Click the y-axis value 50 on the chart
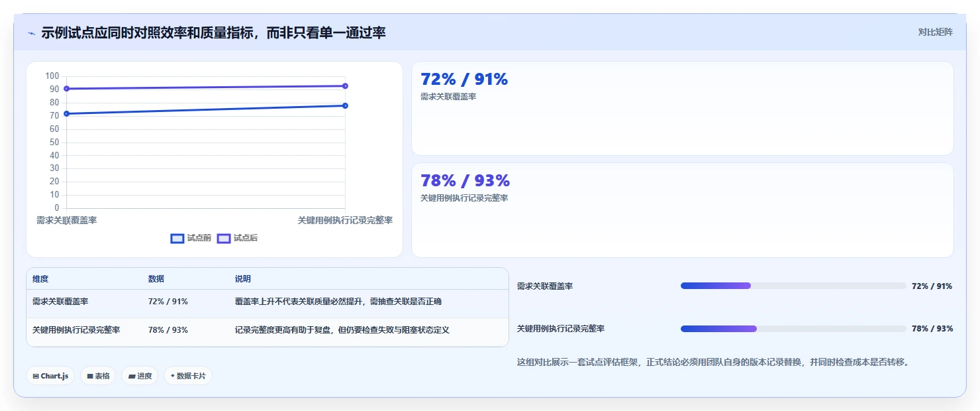 [x=54, y=143]
